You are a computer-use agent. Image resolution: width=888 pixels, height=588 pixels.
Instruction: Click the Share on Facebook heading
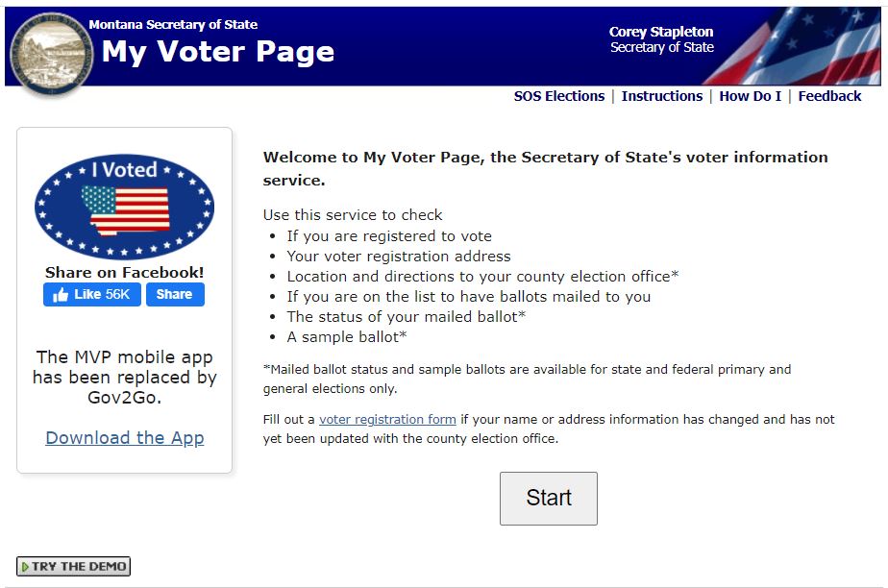point(125,272)
